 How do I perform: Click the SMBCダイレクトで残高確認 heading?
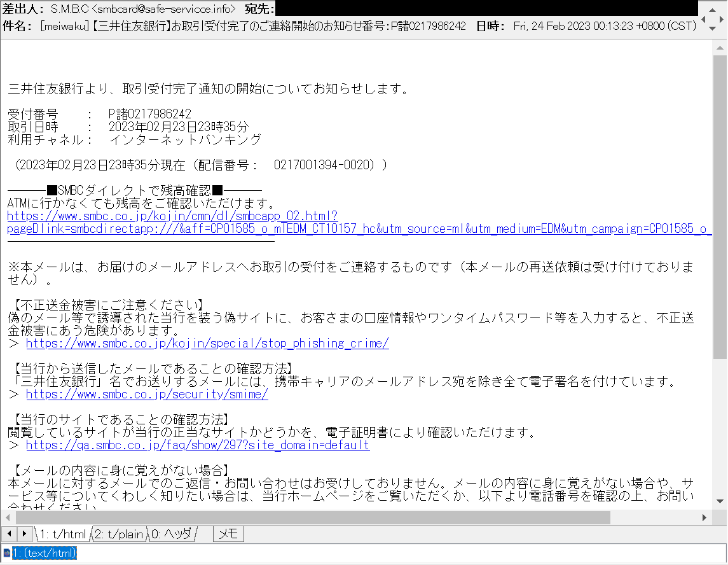pos(135,190)
